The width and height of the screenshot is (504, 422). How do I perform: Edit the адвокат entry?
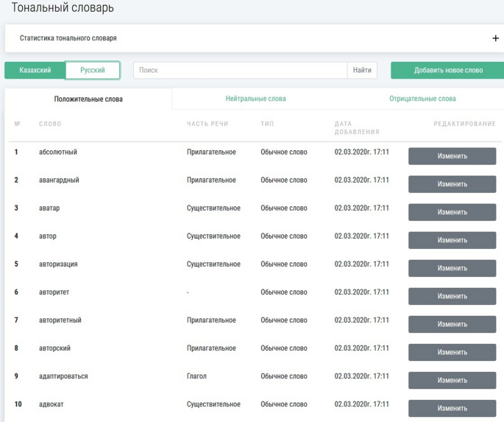[452, 408]
